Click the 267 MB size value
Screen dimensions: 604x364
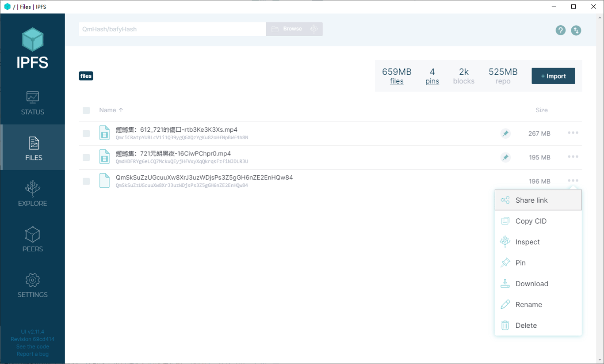539,133
